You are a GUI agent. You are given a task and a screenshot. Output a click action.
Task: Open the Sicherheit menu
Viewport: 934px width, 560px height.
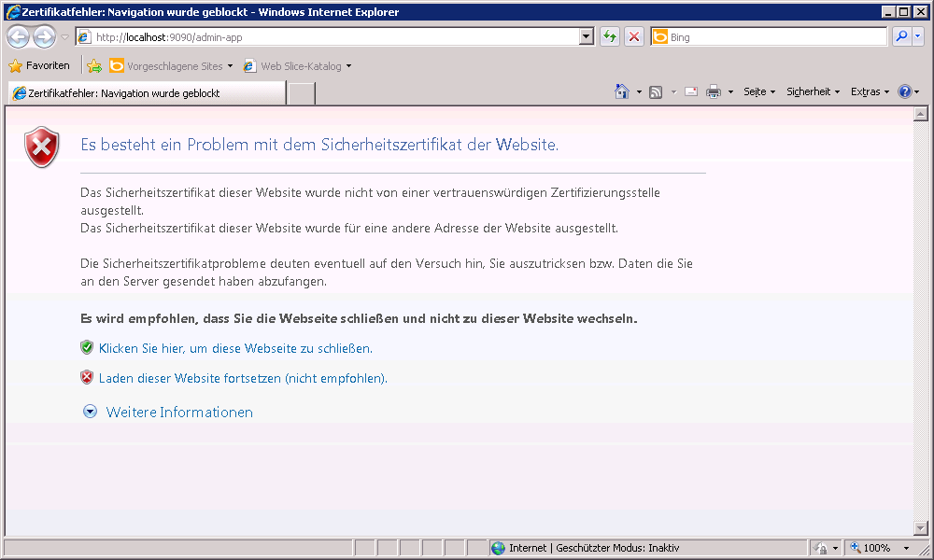click(813, 91)
